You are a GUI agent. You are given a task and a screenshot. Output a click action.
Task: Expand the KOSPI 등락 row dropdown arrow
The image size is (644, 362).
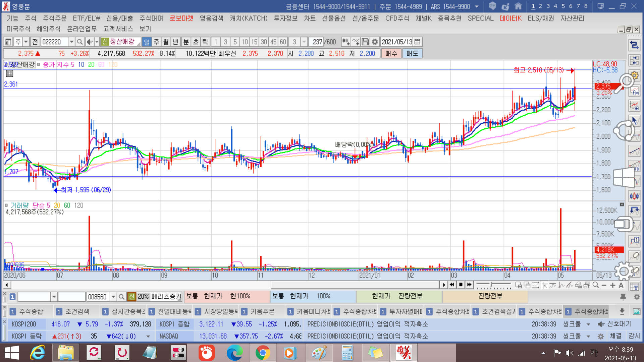click(148, 336)
